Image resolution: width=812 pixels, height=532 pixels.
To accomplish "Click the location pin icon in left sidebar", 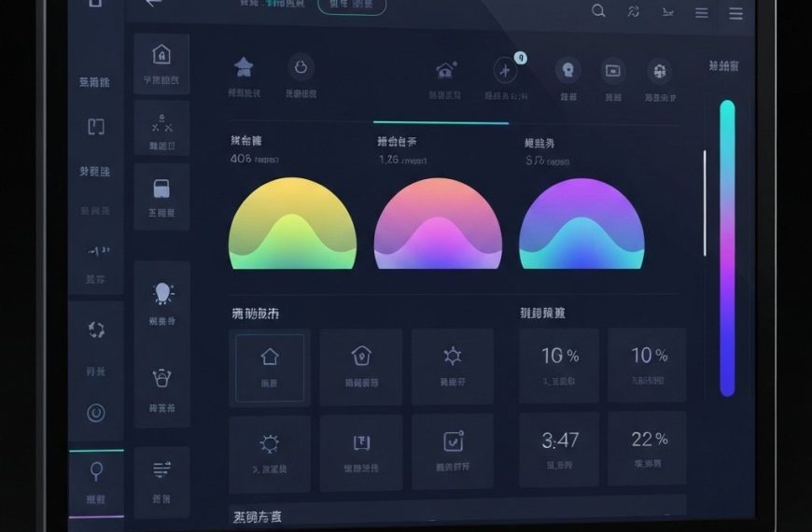I will pyautogui.click(x=95, y=470).
